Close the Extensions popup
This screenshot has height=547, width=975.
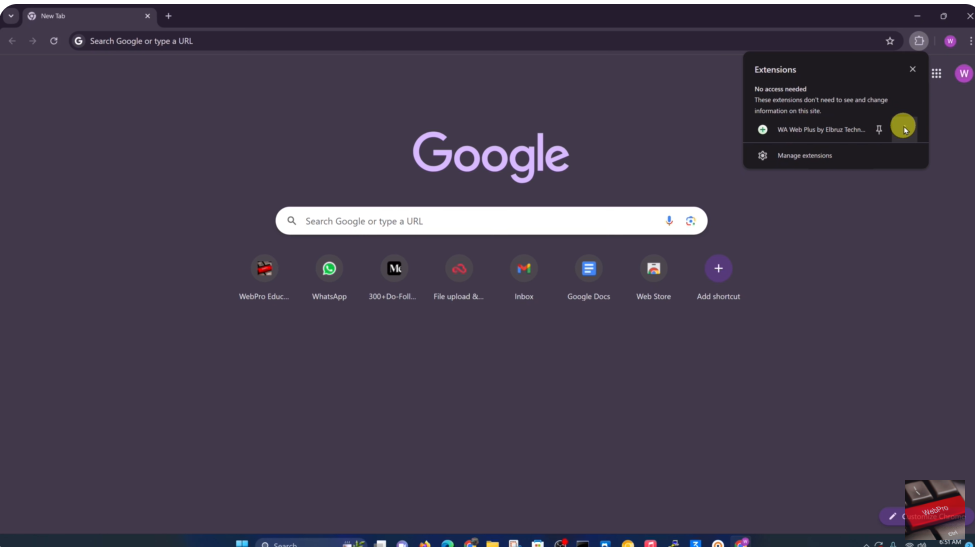(912, 69)
